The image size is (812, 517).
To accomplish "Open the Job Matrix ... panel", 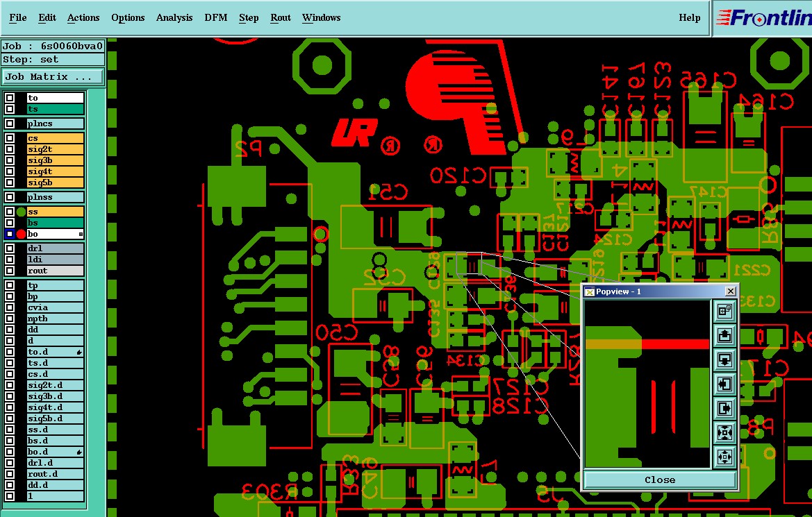I will 52,76.
